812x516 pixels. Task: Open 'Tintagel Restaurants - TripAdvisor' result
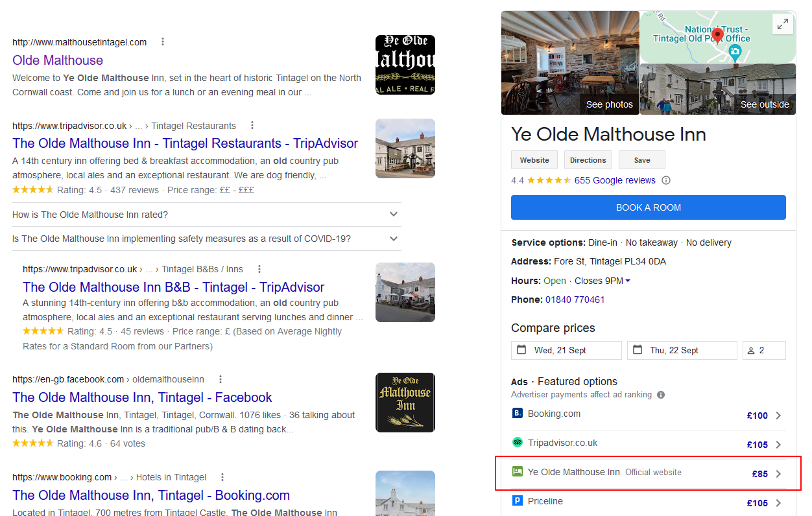[x=185, y=143]
